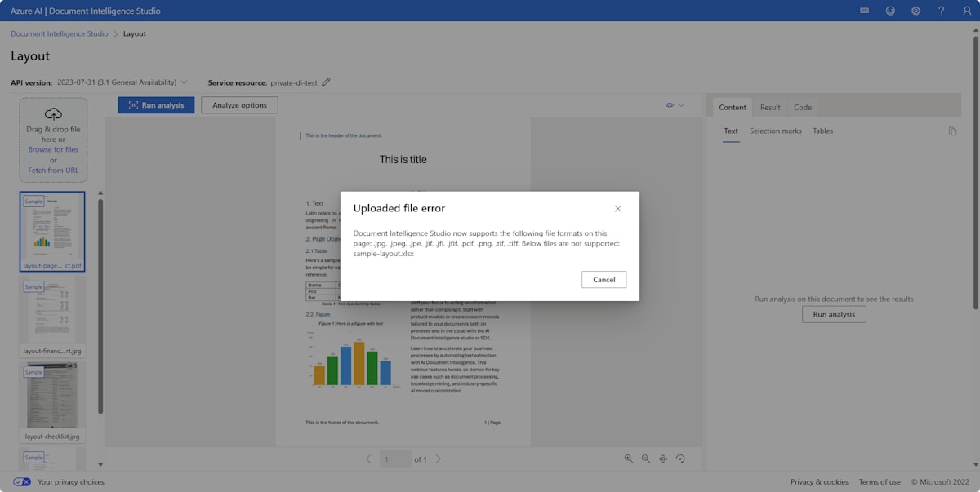Screen dimensions: 980x492
Task: Click the This is title heading in the document
Action: [x=403, y=159]
